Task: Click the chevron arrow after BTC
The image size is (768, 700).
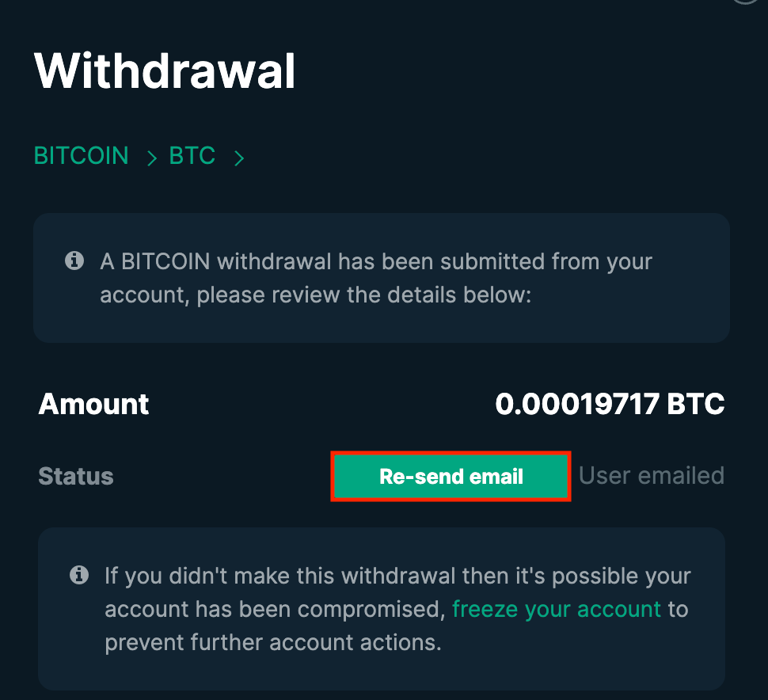Action: (239, 158)
